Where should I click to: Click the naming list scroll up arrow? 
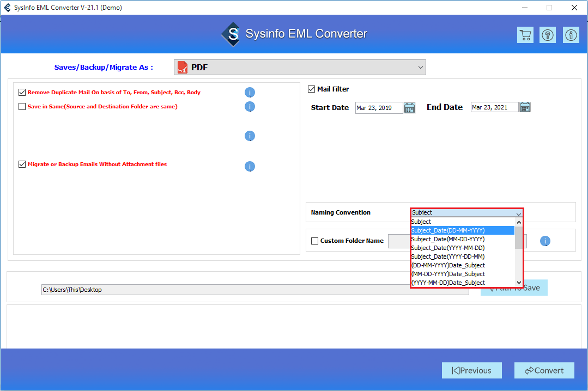click(x=519, y=222)
